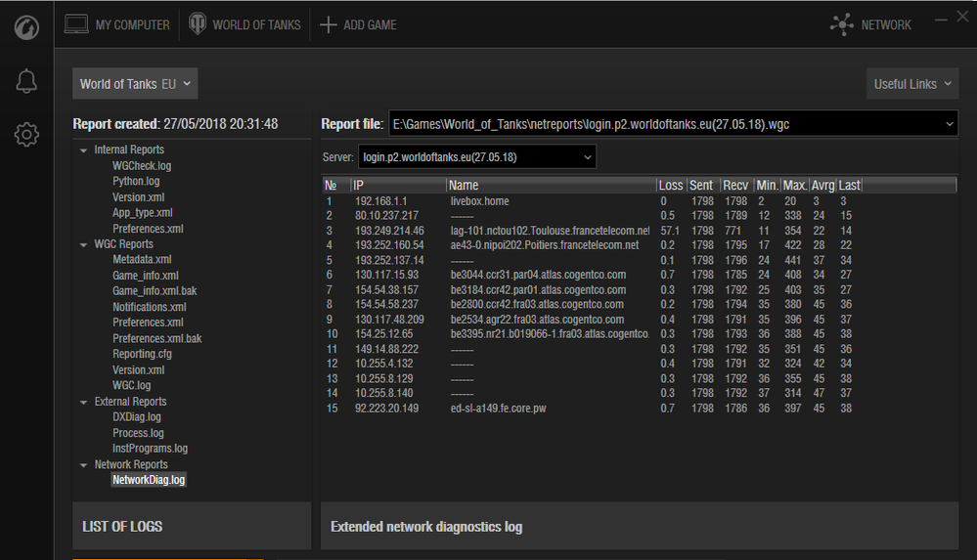The image size is (977, 560).
Task: Collapse the Internal Reports tree node
Action: coord(82,151)
